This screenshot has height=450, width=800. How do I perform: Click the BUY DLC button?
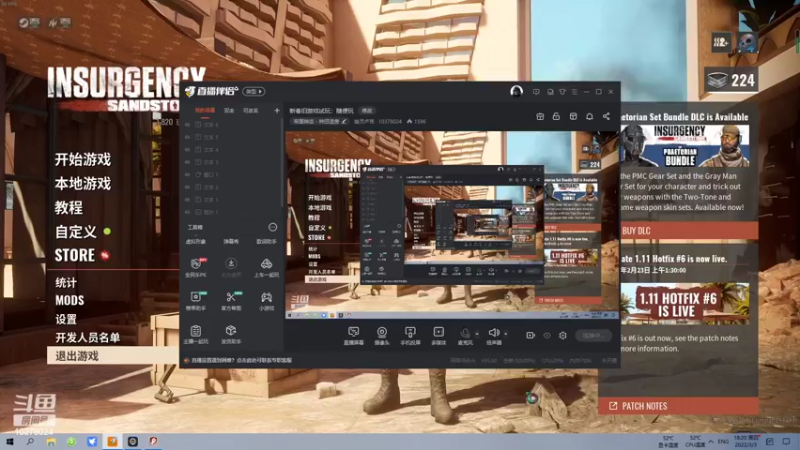tap(689, 231)
